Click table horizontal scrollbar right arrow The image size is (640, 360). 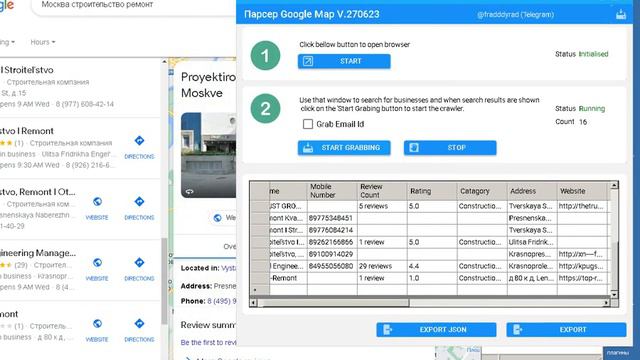tap(607, 303)
